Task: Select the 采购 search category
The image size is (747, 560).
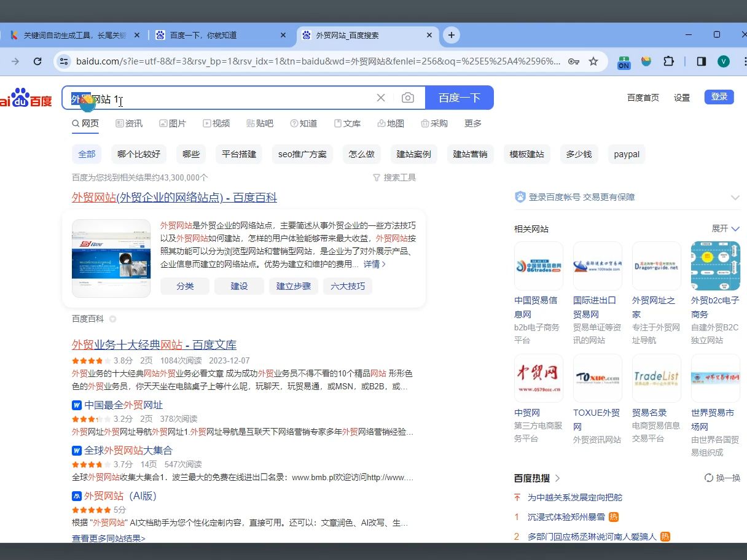Action: click(434, 123)
